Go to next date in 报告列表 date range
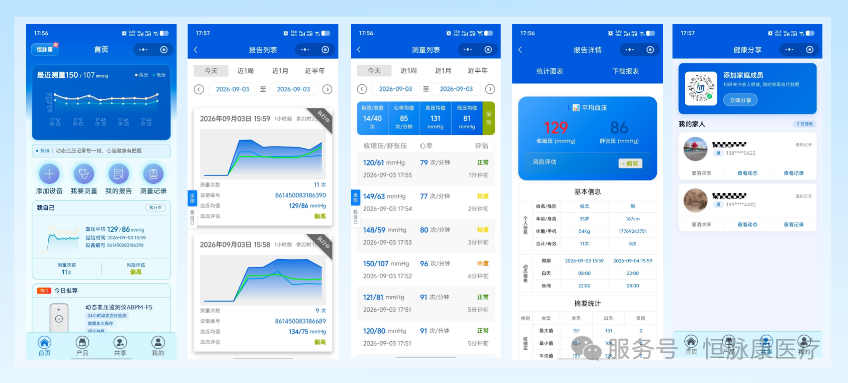This screenshot has height=383, width=848. pyautogui.click(x=327, y=89)
